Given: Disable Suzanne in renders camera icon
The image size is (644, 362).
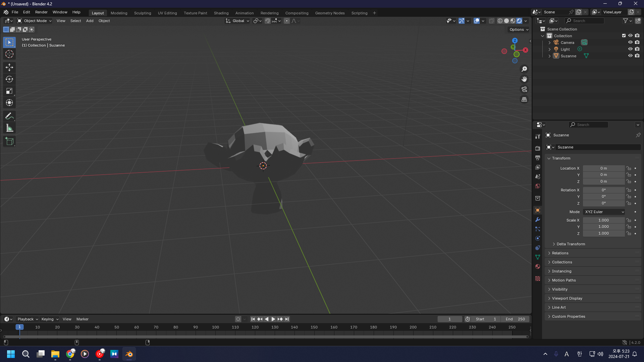Looking at the screenshot, I should [637, 56].
